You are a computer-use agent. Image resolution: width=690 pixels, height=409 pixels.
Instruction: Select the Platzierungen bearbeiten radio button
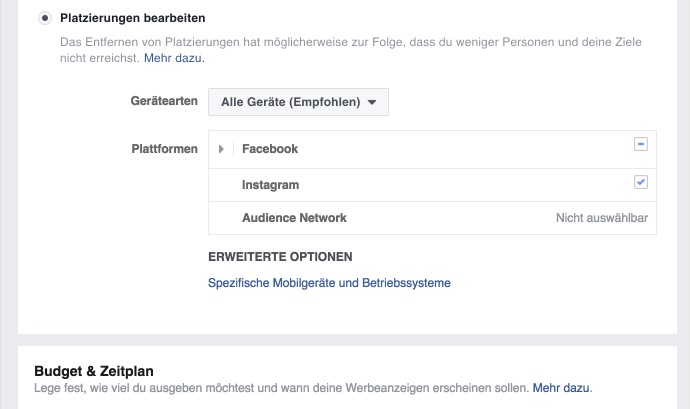[x=44, y=18]
